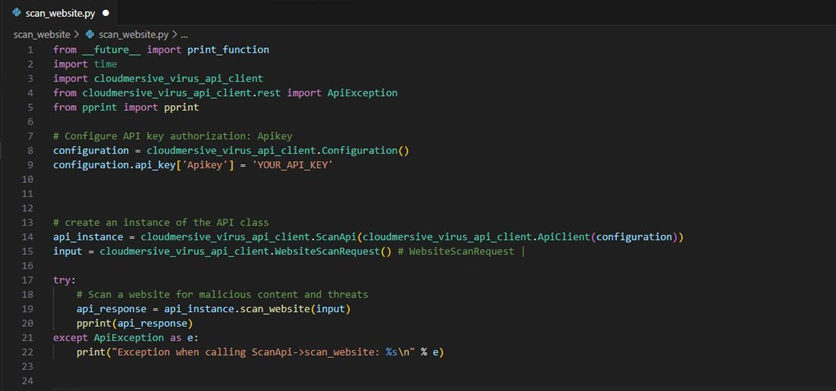Click the Python icon in the breadcrumb
836x391 pixels.
[90, 35]
